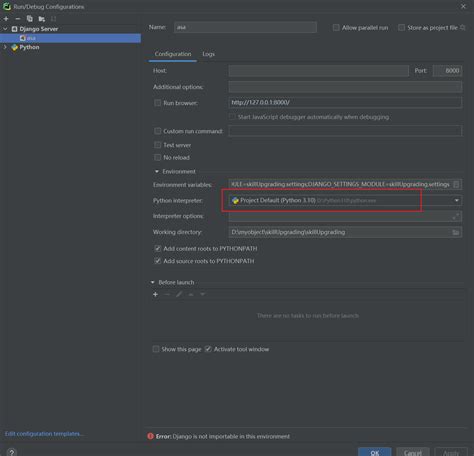Save configuration to folder icon
The image size is (474, 456).
42,19
